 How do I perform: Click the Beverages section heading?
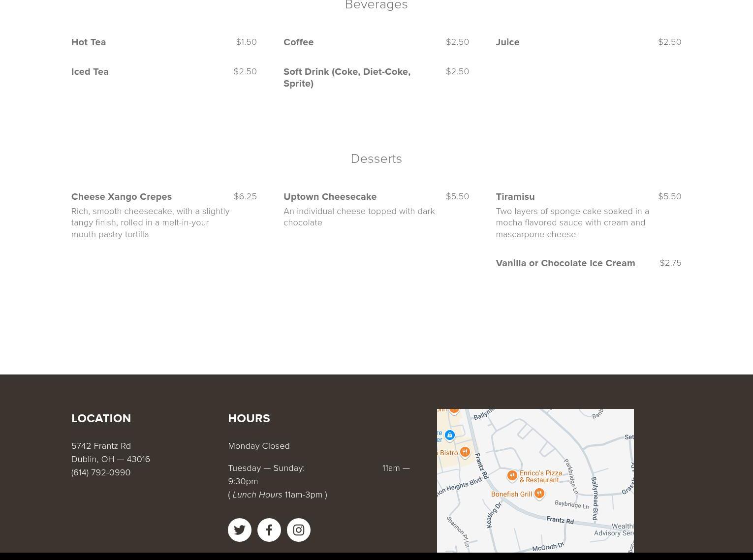pyautogui.click(x=376, y=5)
